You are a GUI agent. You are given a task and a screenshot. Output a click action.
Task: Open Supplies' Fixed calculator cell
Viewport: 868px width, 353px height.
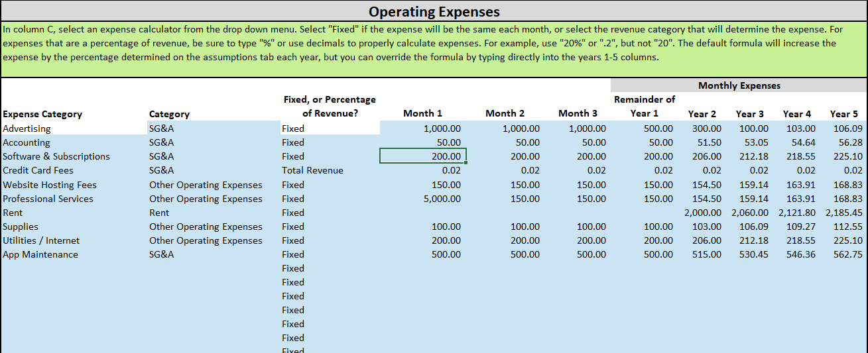click(x=330, y=227)
